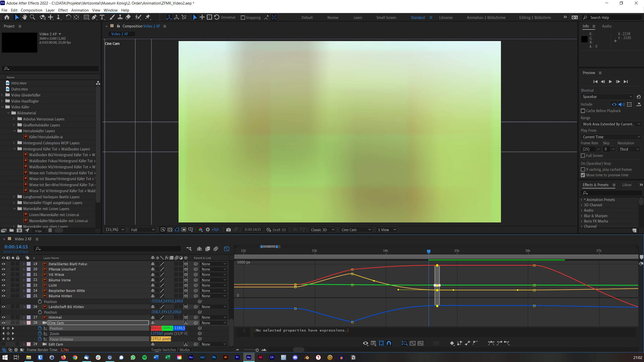Enable Cache Before Playback checkbox
The height and width of the screenshot is (362, 644).
(x=583, y=111)
